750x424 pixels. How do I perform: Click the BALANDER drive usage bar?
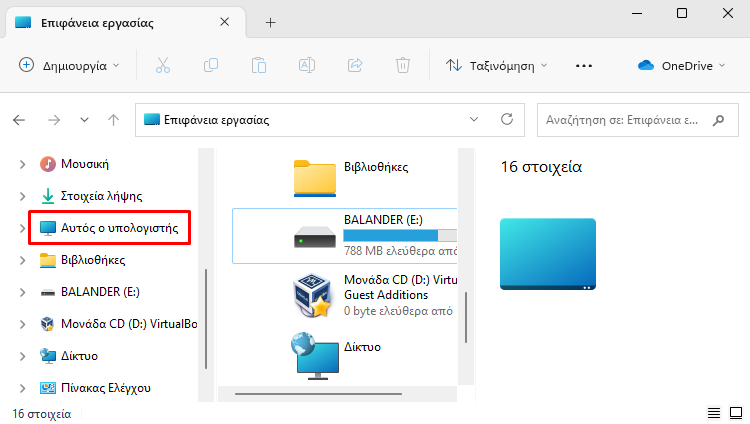[x=400, y=235]
